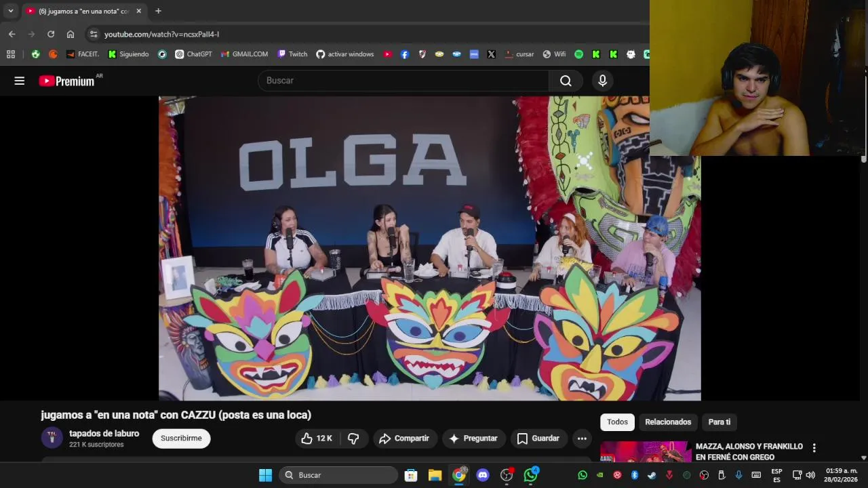
Task: Subscribe using the Suscribirme button
Action: (181, 439)
